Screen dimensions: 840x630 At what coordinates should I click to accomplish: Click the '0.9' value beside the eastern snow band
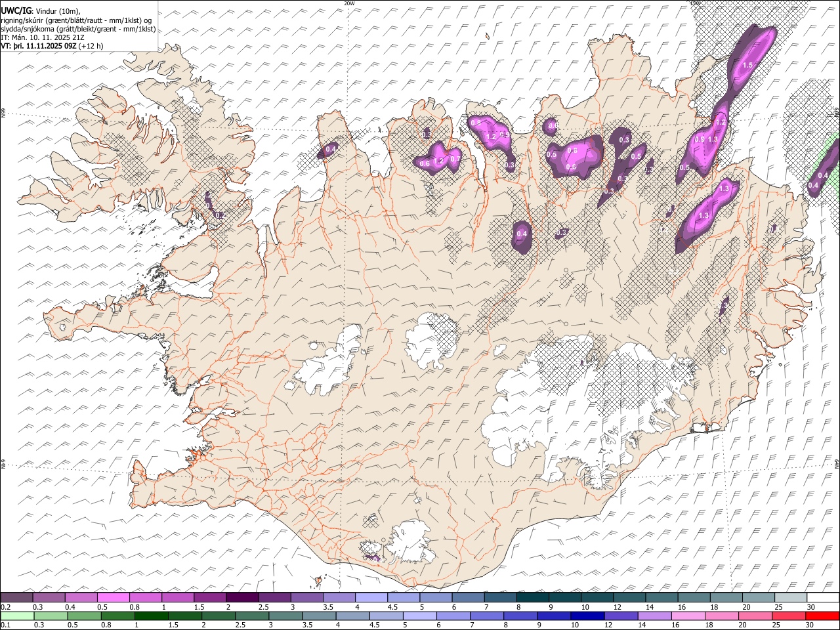(x=700, y=139)
